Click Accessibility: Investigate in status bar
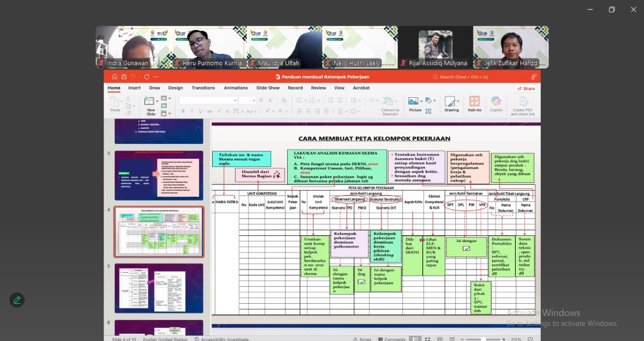This screenshot has height=341, width=644. click(221, 339)
